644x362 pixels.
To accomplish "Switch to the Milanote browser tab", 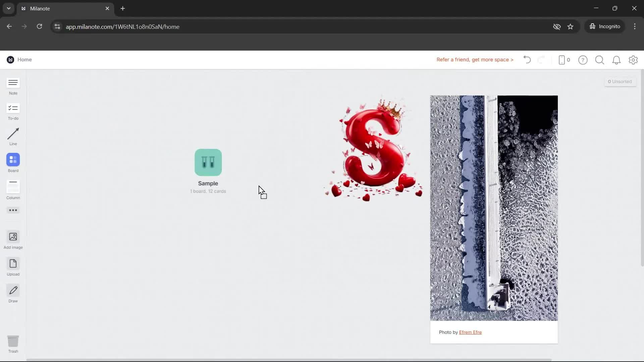I will pos(64,8).
